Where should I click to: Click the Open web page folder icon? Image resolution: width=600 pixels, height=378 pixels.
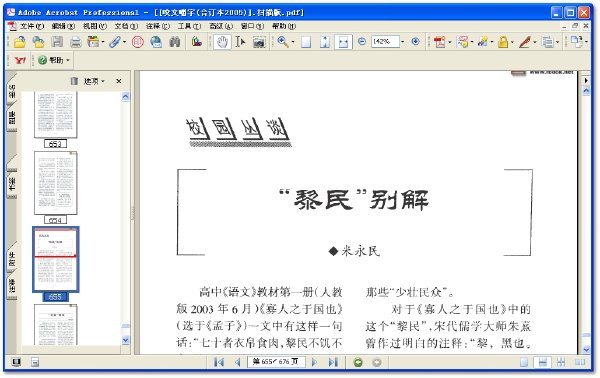(x=38, y=42)
